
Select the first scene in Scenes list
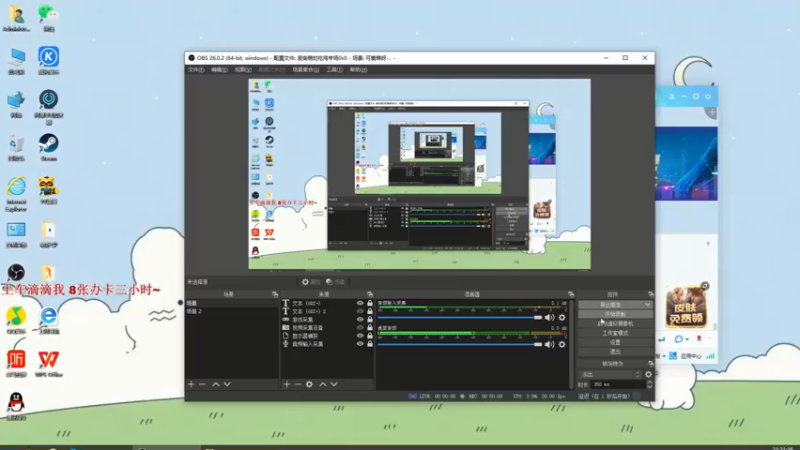232,303
